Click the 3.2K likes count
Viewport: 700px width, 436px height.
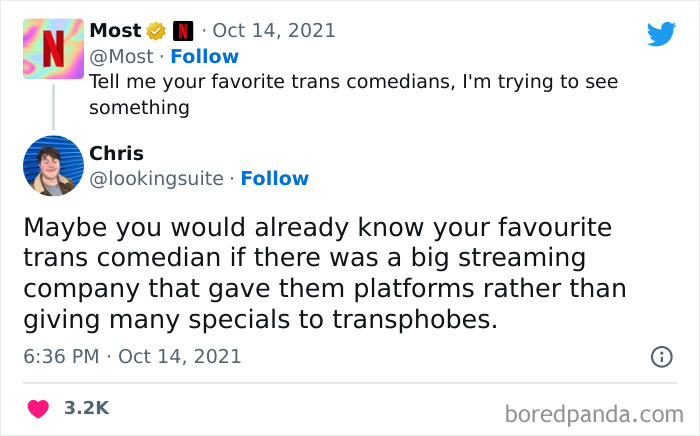(x=86, y=408)
